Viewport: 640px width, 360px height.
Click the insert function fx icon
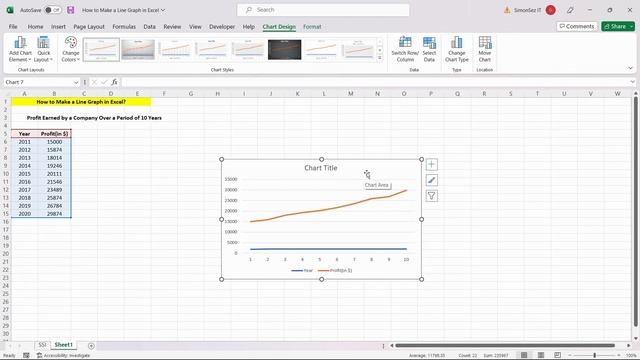coord(114,82)
